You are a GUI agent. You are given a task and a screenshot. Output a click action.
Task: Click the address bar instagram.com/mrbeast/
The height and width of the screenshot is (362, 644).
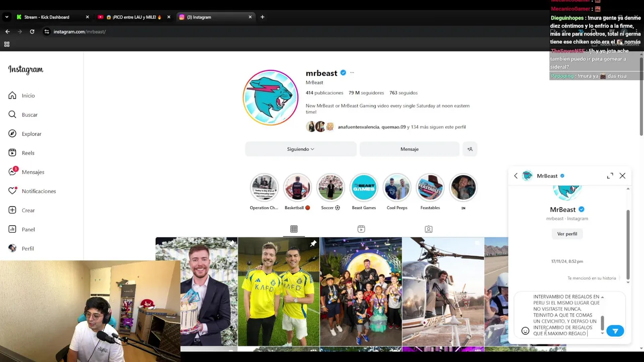[x=79, y=32]
